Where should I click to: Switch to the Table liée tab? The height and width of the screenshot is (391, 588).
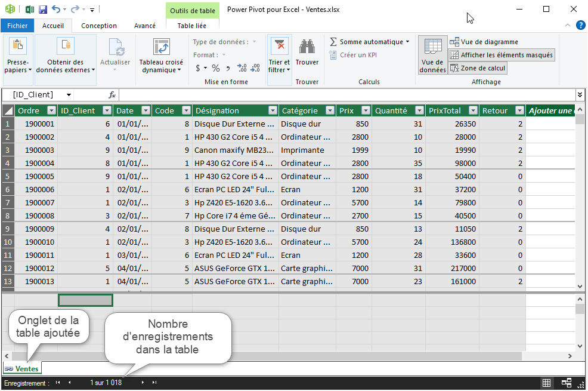192,26
